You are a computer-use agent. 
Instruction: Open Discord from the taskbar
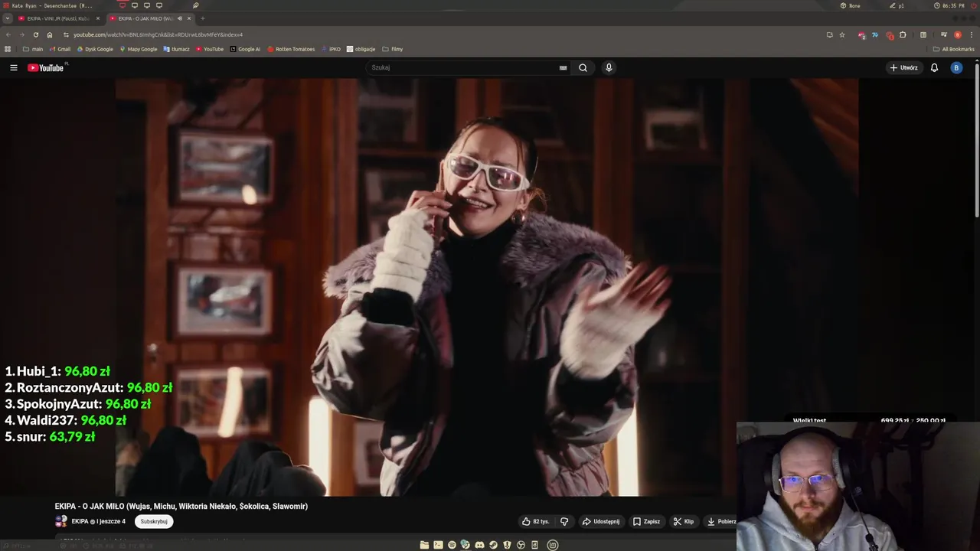tap(479, 545)
